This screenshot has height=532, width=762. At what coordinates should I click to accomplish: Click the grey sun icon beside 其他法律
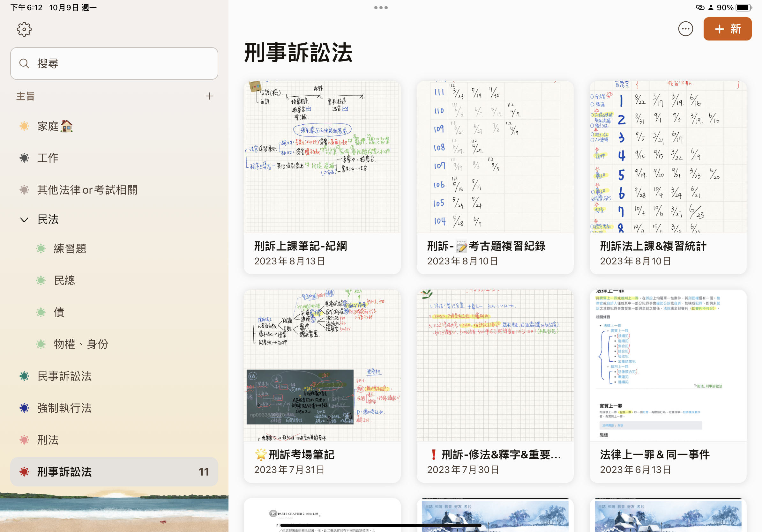(x=24, y=190)
